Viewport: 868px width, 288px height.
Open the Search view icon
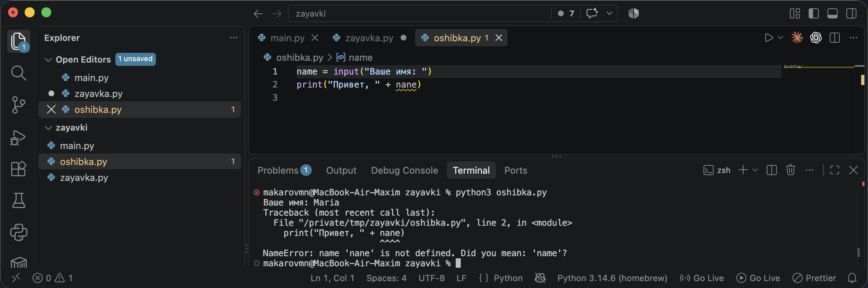pos(19,73)
